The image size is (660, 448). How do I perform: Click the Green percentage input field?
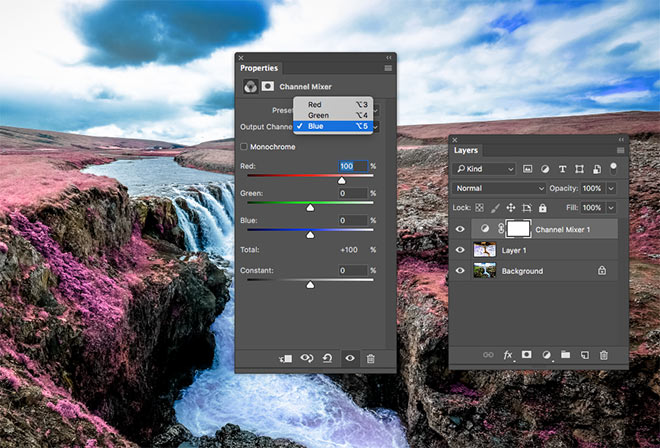coord(353,193)
